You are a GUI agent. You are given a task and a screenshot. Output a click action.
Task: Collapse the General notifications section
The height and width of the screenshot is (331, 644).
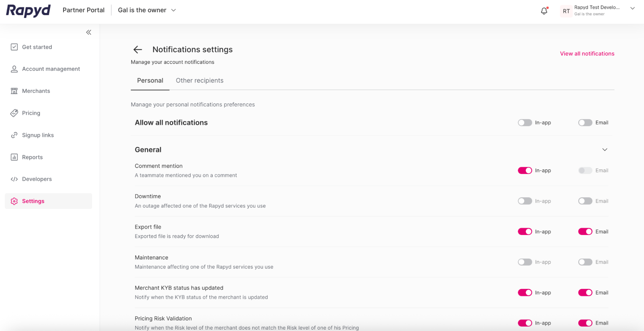605,150
